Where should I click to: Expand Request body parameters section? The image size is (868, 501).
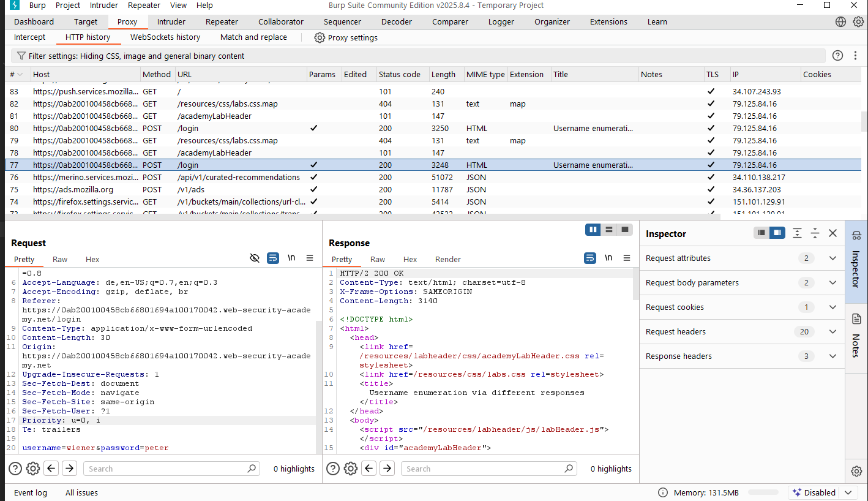pyautogui.click(x=832, y=283)
